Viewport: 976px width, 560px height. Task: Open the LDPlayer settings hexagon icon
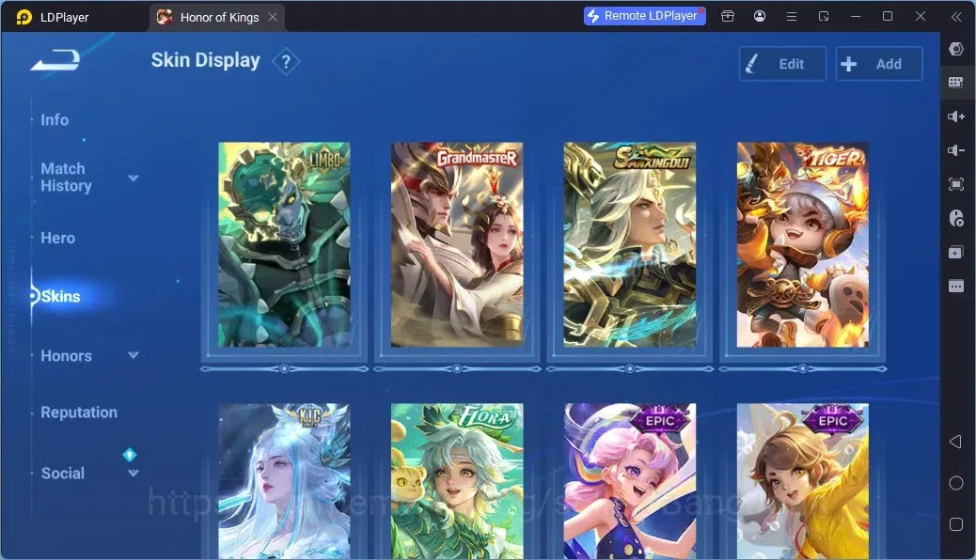click(x=956, y=49)
